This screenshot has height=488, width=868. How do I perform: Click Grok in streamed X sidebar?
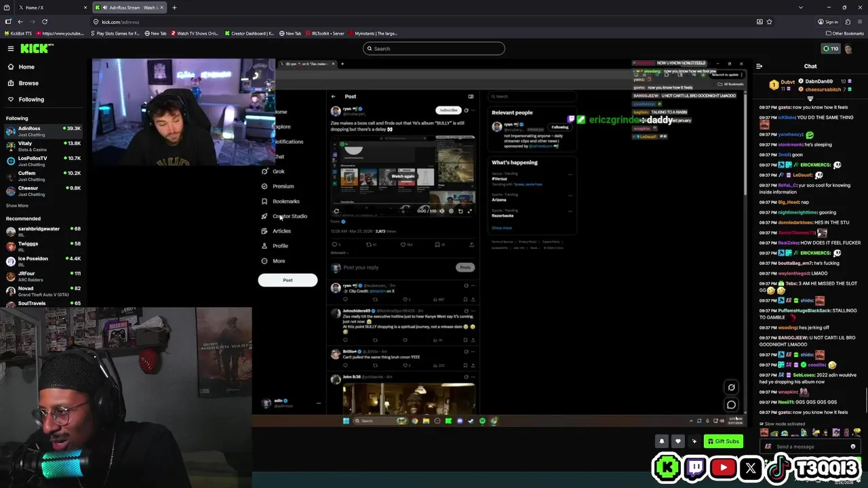click(274, 171)
